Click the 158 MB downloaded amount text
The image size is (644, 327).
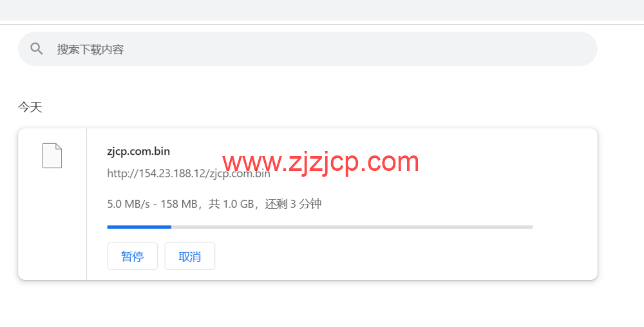point(179,204)
